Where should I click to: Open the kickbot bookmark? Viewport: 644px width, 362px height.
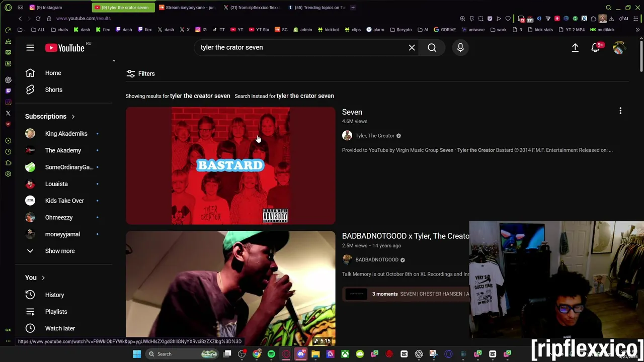(328, 30)
